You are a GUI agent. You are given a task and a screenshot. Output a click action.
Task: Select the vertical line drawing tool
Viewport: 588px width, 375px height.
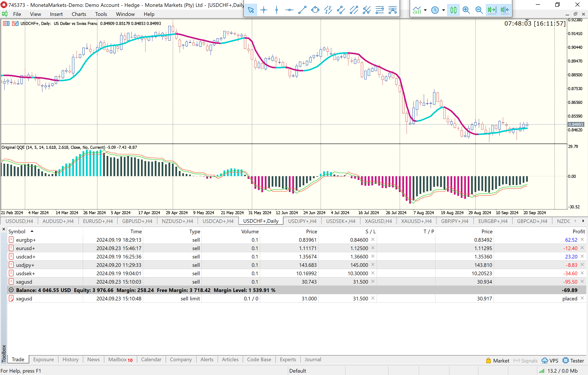[276, 10]
